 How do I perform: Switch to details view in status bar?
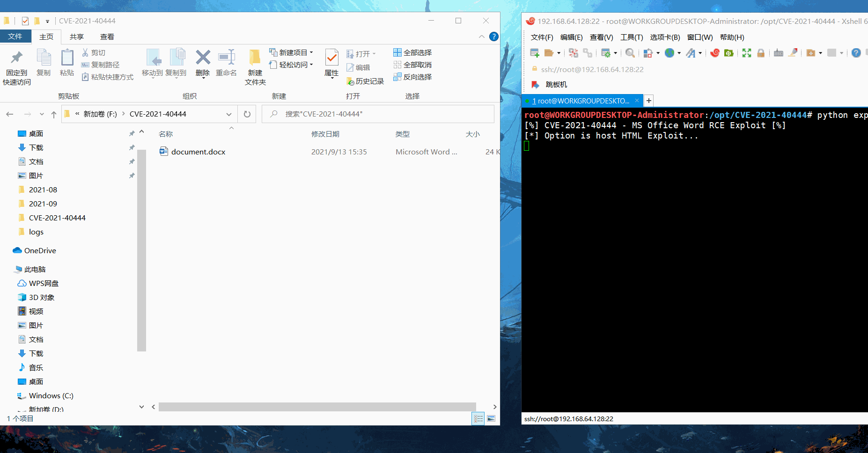478,418
